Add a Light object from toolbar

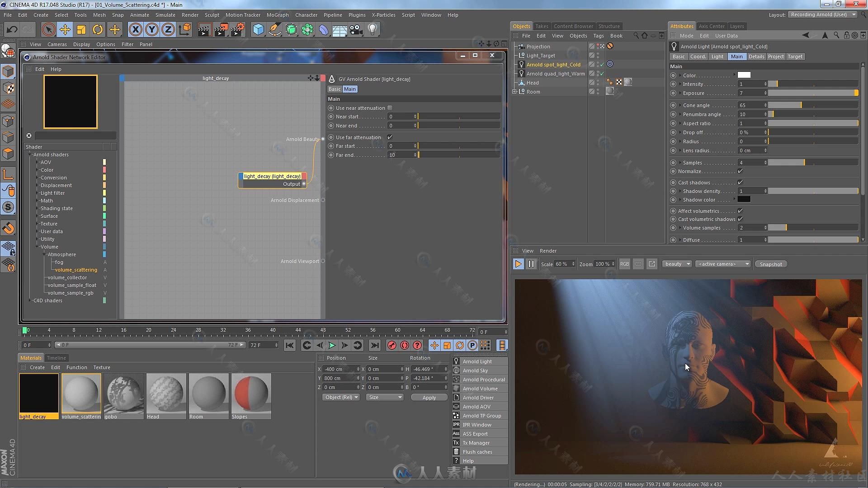pos(373,30)
